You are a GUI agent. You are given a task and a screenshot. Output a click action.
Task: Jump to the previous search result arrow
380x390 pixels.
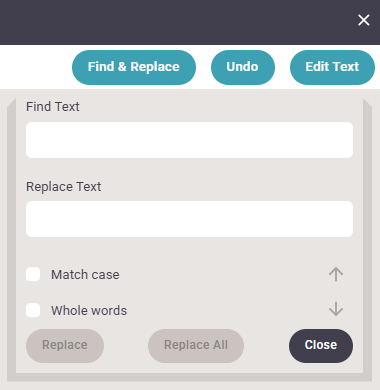pyautogui.click(x=336, y=274)
